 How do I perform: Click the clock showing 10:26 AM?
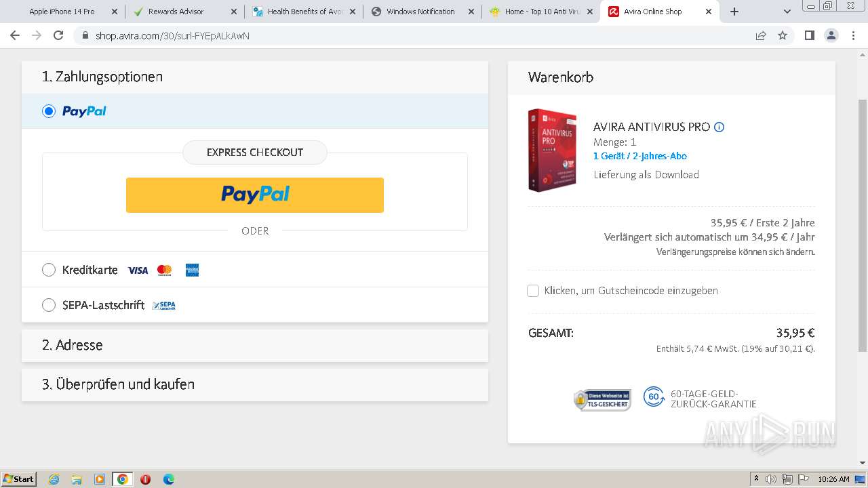tap(833, 479)
